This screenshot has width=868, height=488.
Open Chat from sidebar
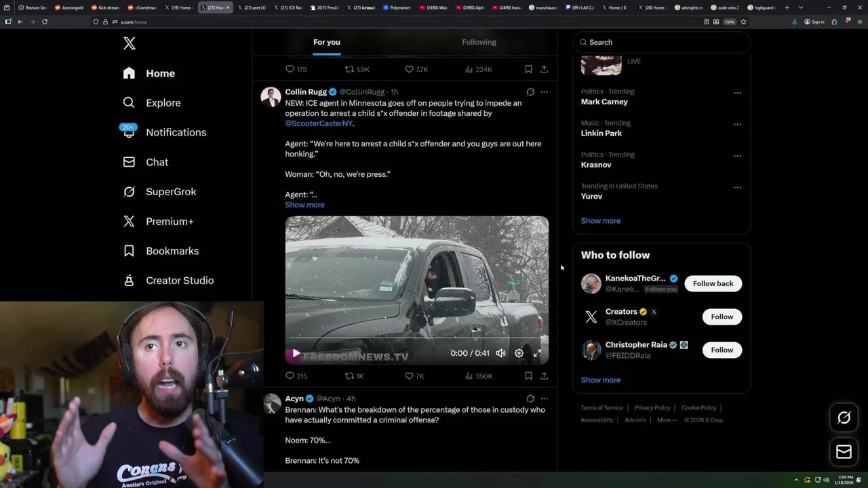coord(146,162)
